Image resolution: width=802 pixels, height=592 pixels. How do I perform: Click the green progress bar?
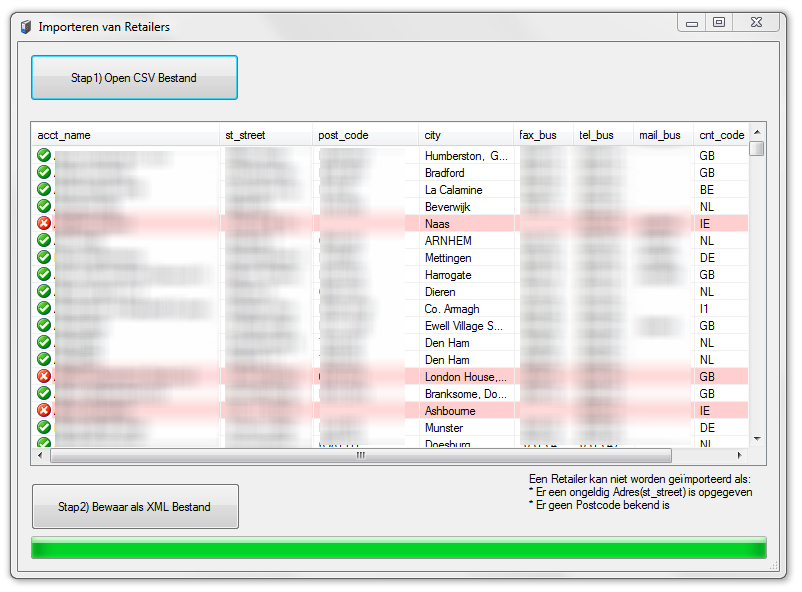[x=398, y=548]
